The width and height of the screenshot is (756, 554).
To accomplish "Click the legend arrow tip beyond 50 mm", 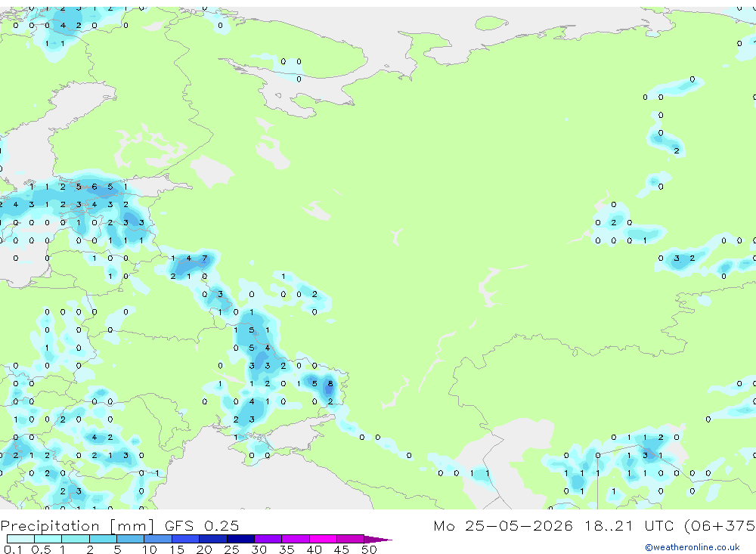I will click(x=378, y=539).
